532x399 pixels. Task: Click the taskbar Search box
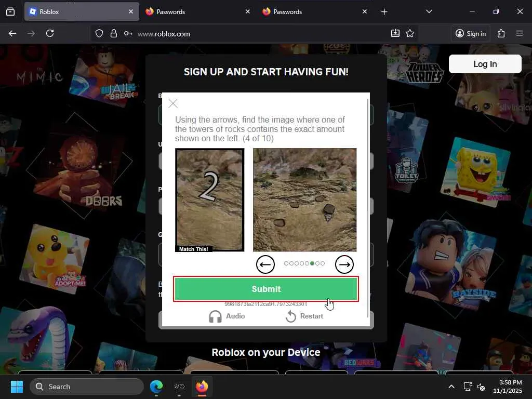87,387
